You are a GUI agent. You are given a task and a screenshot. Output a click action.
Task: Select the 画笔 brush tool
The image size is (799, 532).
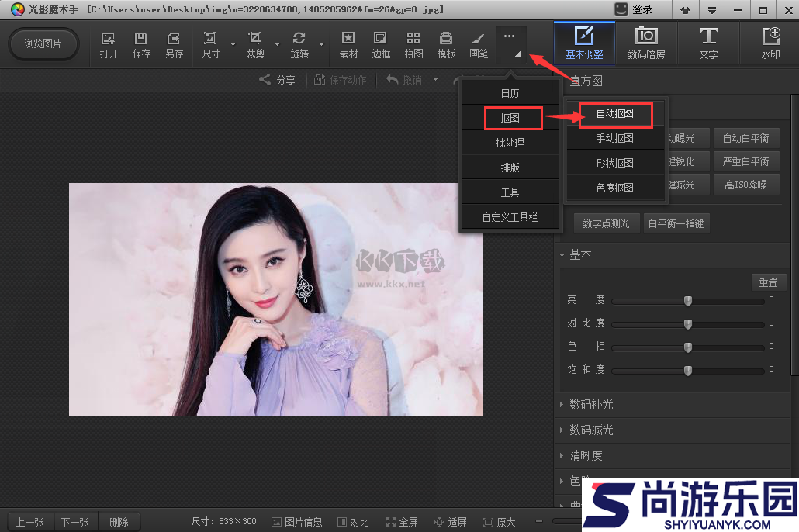(x=479, y=45)
